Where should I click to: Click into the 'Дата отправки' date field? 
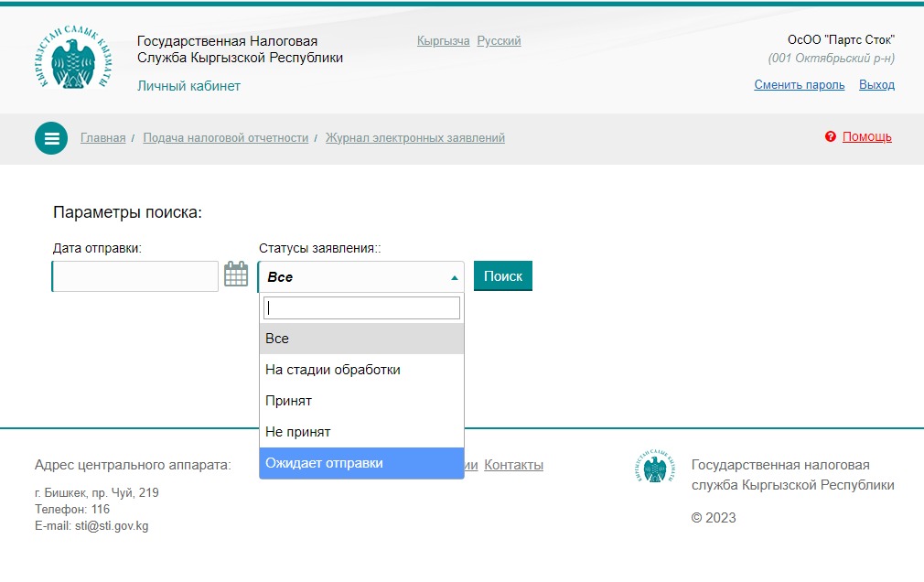point(135,276)
